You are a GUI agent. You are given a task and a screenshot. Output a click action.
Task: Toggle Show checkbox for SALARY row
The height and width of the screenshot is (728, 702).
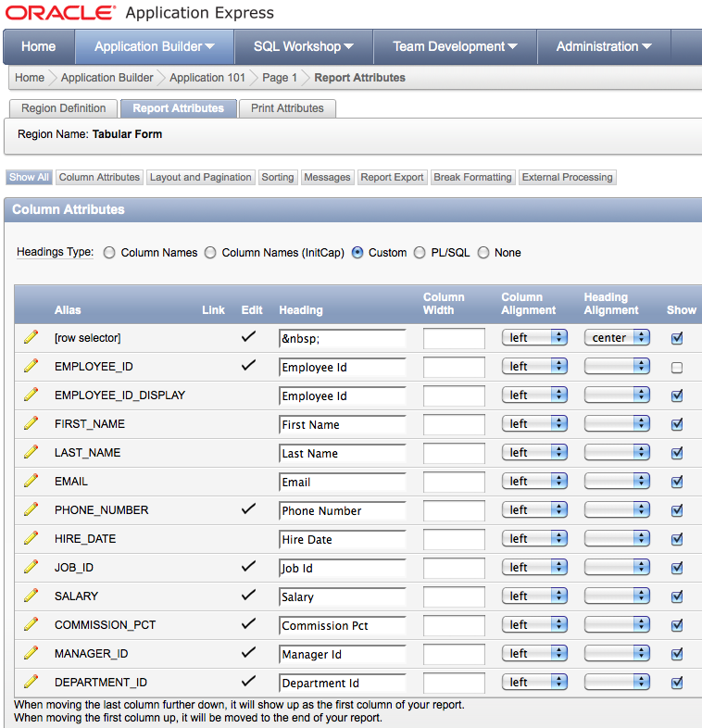tap(677, 596)
